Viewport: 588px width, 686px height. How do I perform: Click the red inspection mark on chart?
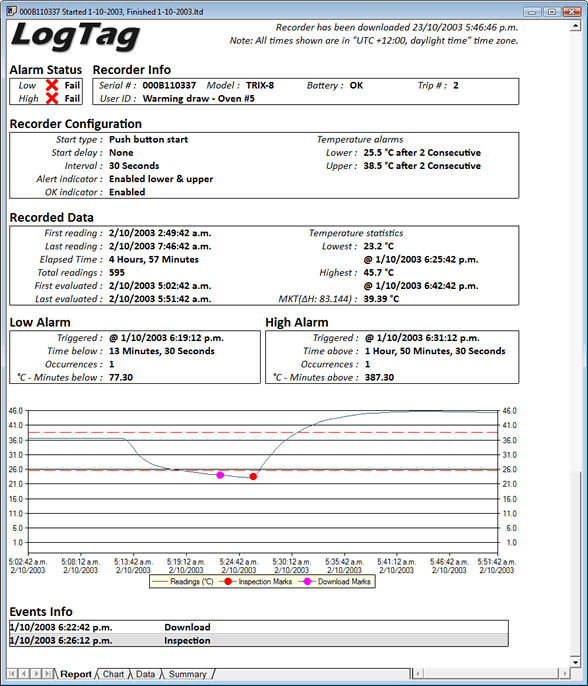tap(253, 476)
